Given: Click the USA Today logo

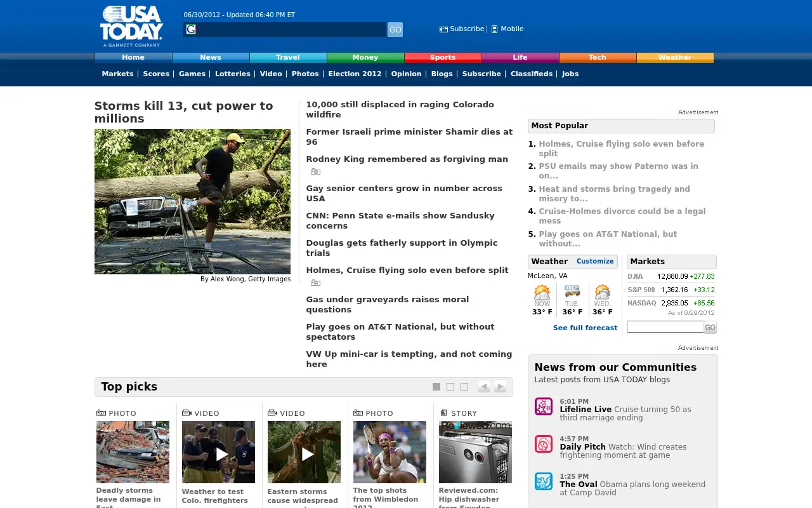Looking at the screenshot, I should point(131,26).
